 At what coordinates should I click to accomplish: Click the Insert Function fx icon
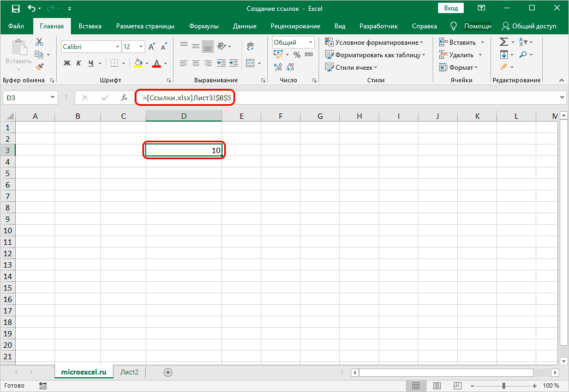tap(125, 98)
